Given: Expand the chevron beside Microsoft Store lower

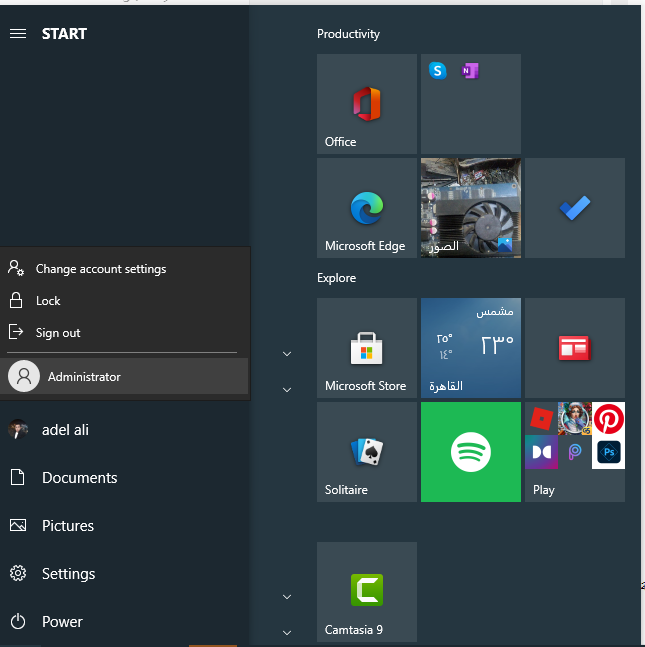Looking at the screenshot, I should [287, 390].
